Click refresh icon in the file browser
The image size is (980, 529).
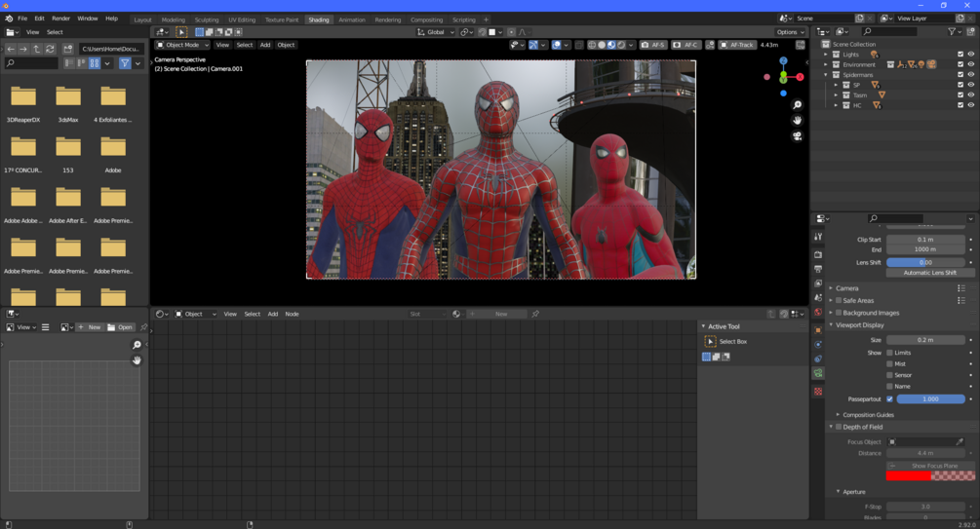point(50,49)
